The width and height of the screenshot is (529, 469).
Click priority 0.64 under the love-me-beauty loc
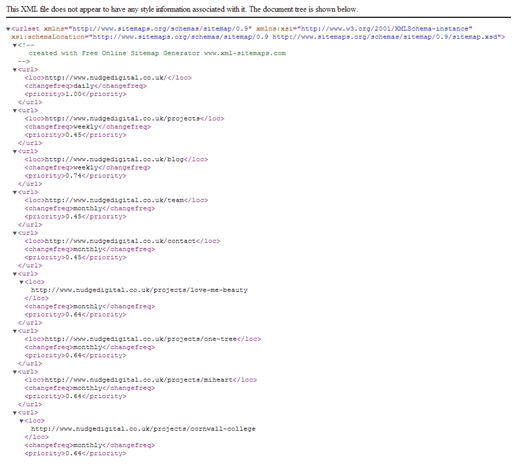point(75,315)
